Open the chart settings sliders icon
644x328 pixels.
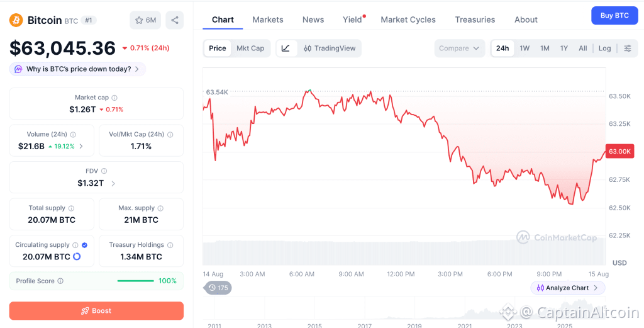(628, 48)
